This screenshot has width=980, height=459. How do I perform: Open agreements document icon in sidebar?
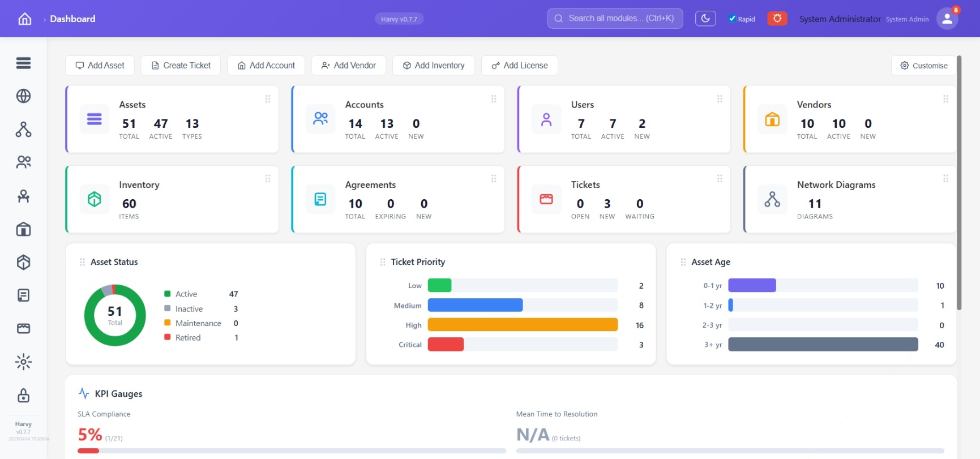click(23, 295)
